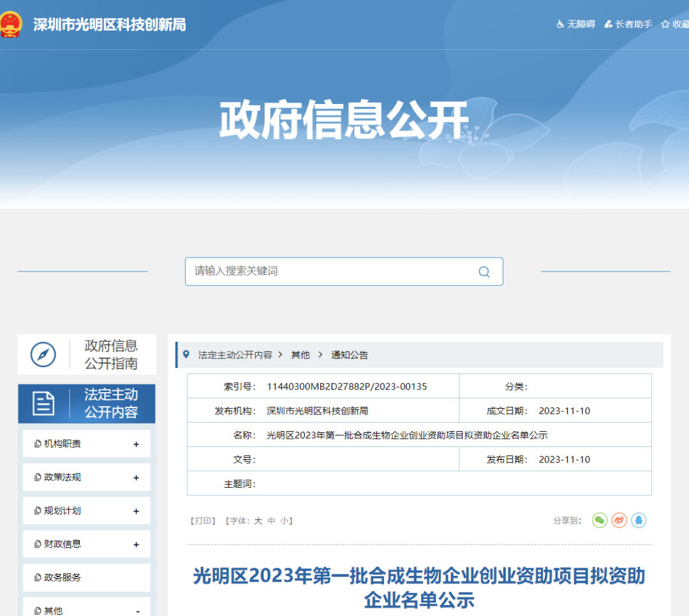Click the 打印 print link

204,521
